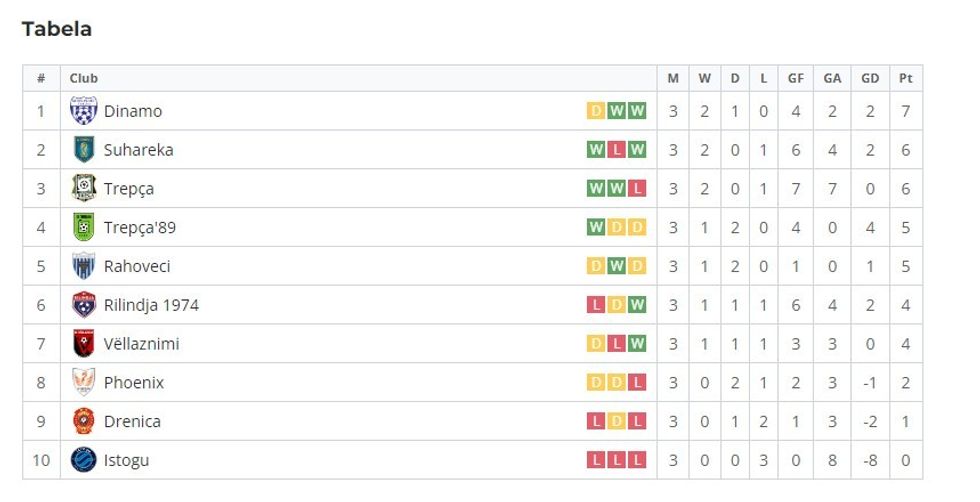Image resolution: width=980 pixels, height=502 pixels.
Task: Sort table by GD column header
Action: click(x=870, y=78)
